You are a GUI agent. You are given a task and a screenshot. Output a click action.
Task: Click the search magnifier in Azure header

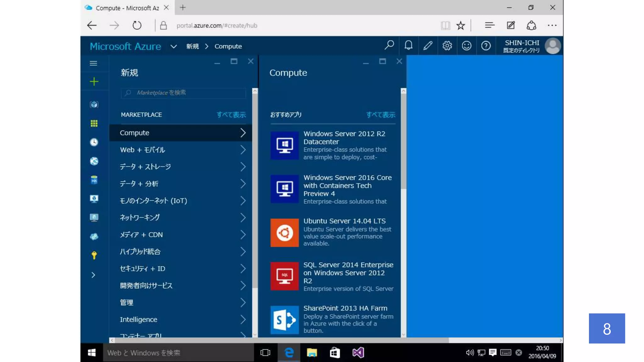click(x=389, y=46)
